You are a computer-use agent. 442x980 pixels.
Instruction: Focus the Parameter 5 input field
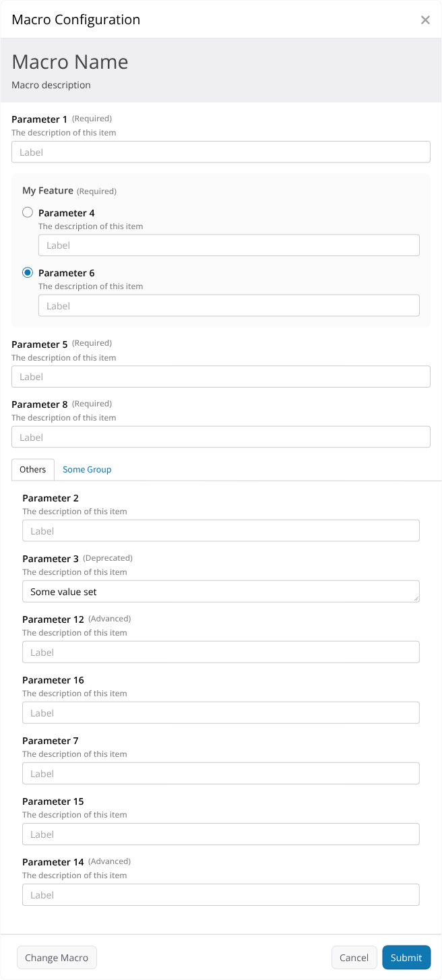tap(221, 376)
